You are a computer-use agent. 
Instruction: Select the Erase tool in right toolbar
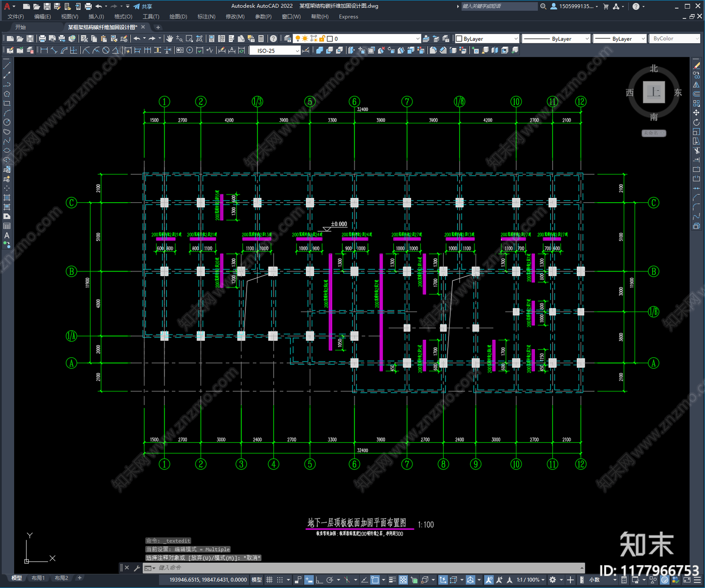pos(696,65)
